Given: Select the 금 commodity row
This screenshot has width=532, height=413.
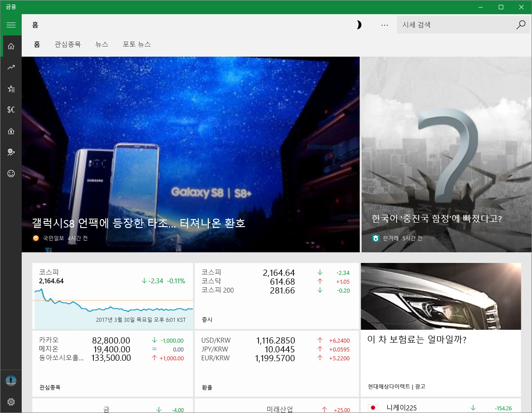Looking at the screenshot, I should pos(113,409).
